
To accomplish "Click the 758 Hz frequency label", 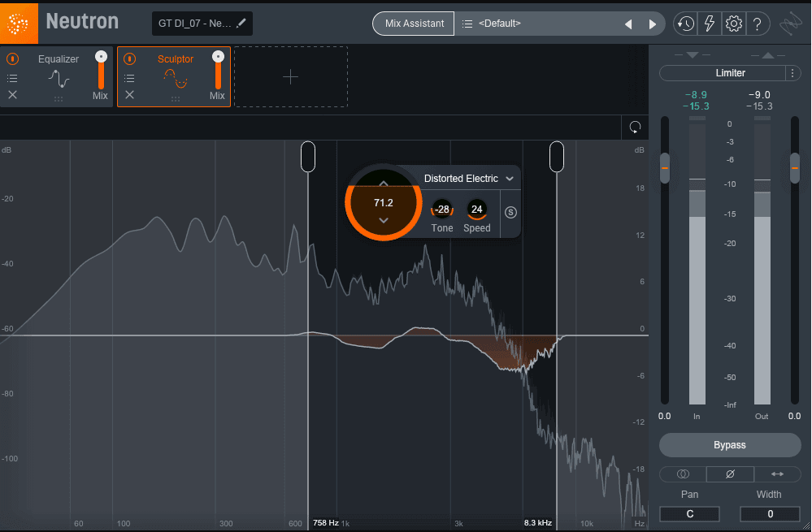I will click(x=326, y=523).
